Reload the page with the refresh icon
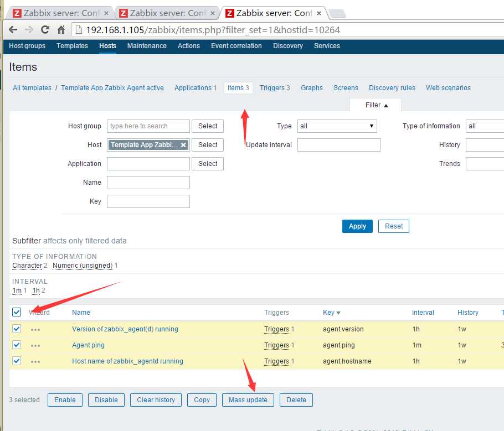 tap(45, 30)
